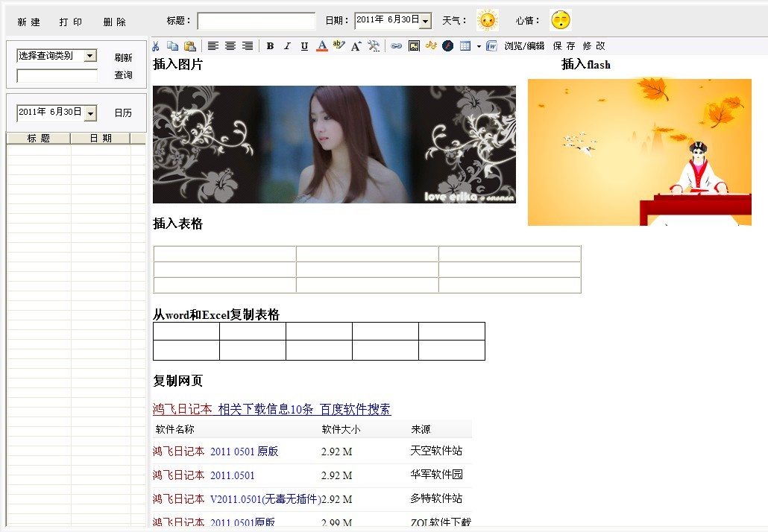Image resolution: width=768 pixels, height=532 pixels.
Task: Click the Copy icon in toolbar
Action: [172, 46]
